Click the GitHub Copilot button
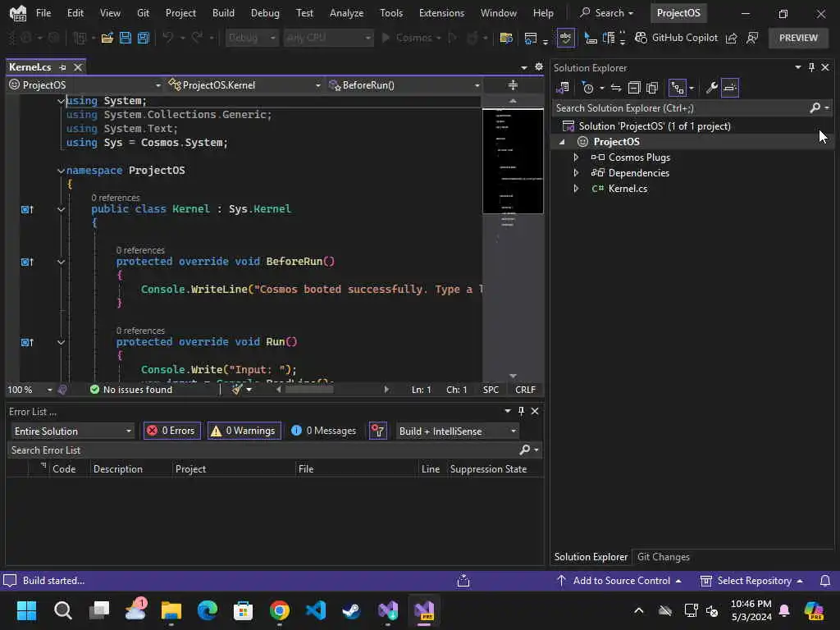This screenshot has height=630, width=840. tap(676, 38)
